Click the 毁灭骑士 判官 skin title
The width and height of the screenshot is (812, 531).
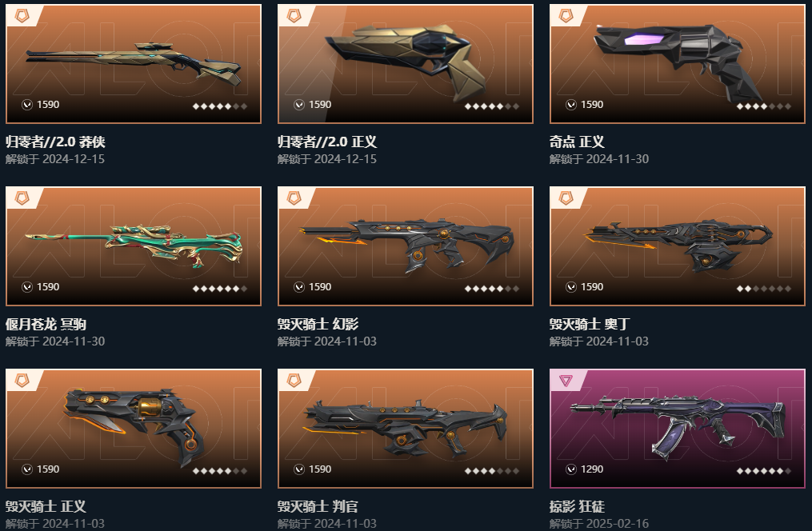tap(318, 507)
